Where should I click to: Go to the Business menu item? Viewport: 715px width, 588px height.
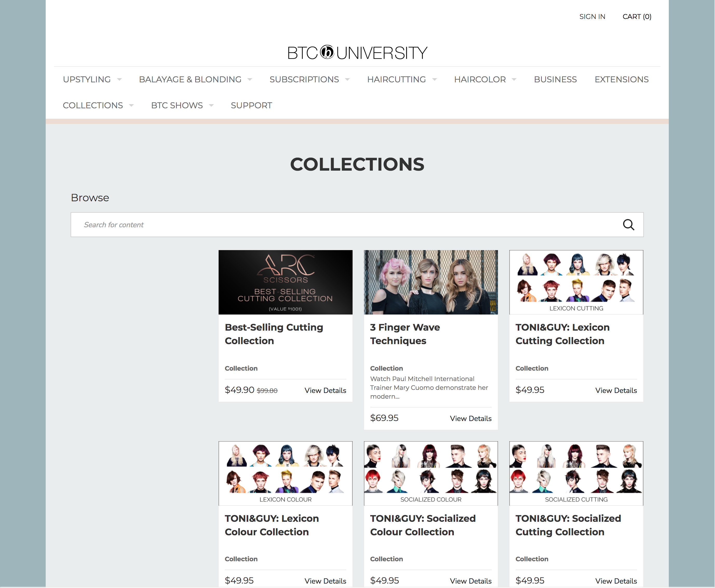(x=555, y=79)
